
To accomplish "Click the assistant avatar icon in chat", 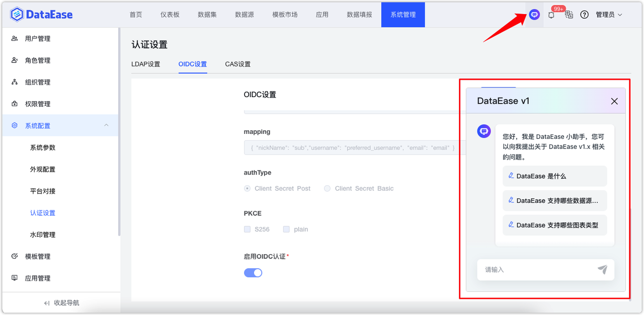I will click(x=484, y=131).
